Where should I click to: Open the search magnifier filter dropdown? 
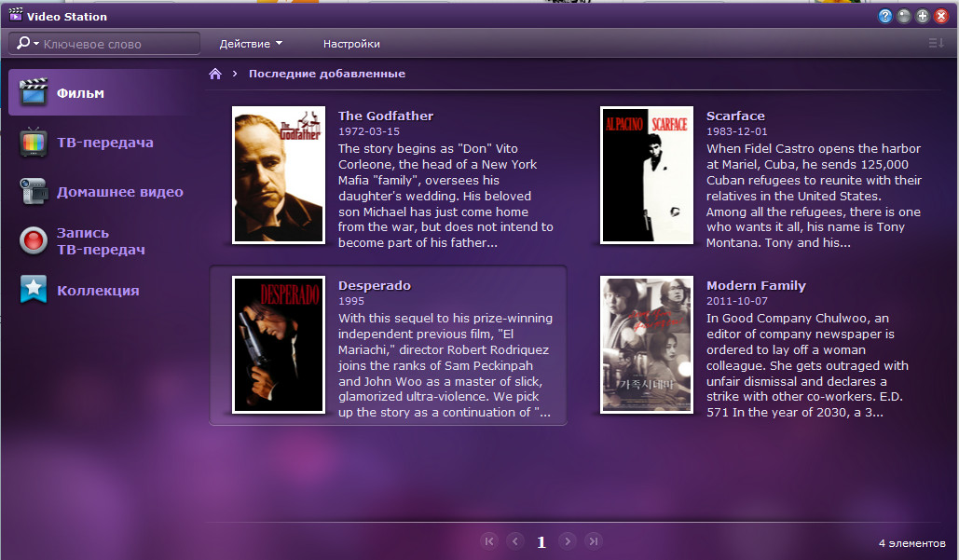[x=28, y=44]
